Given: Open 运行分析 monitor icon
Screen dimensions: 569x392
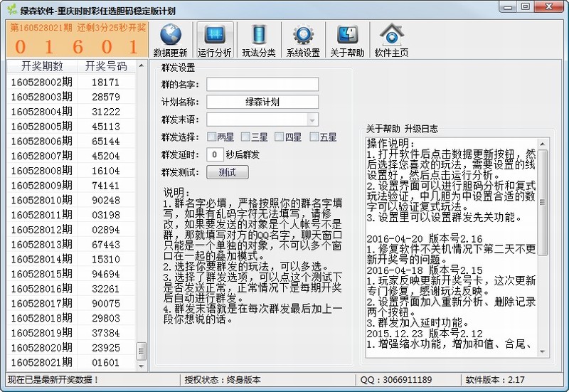Looking at the screenshot, I should pos(214,36).
